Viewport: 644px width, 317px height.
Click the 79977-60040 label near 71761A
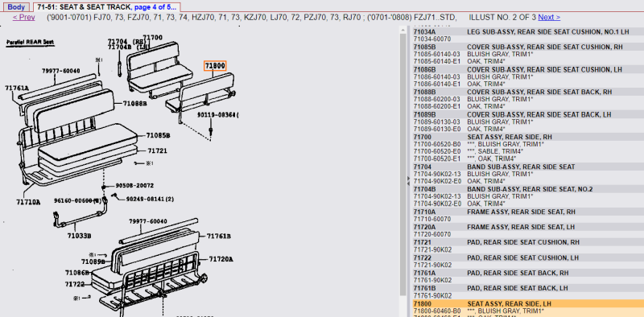61,71
